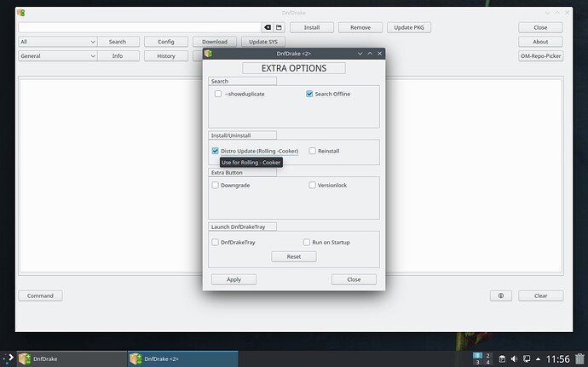The width and height of the screenshot is (588, 367).
Task: Open the trash icon in the panel
Action: pyautogui.click(x=579, y=358)
